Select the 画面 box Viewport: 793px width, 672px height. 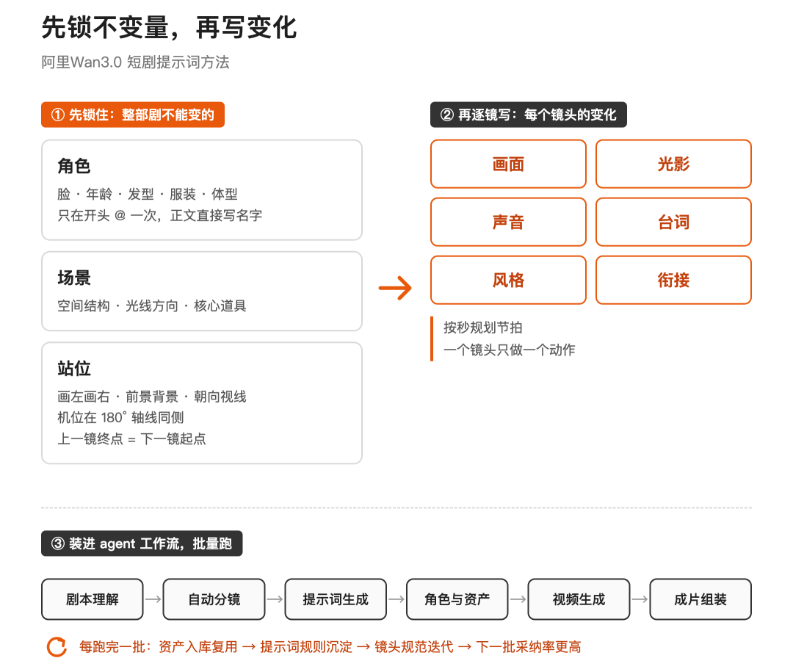(x=508, y=164)
